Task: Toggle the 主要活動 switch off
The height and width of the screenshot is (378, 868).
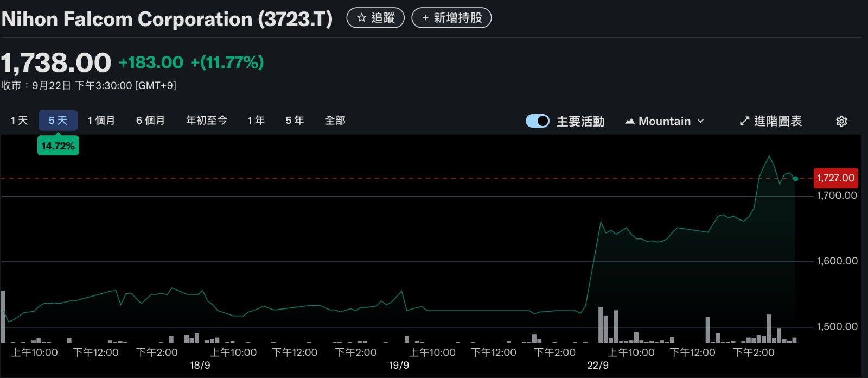Action: point(538,121)
